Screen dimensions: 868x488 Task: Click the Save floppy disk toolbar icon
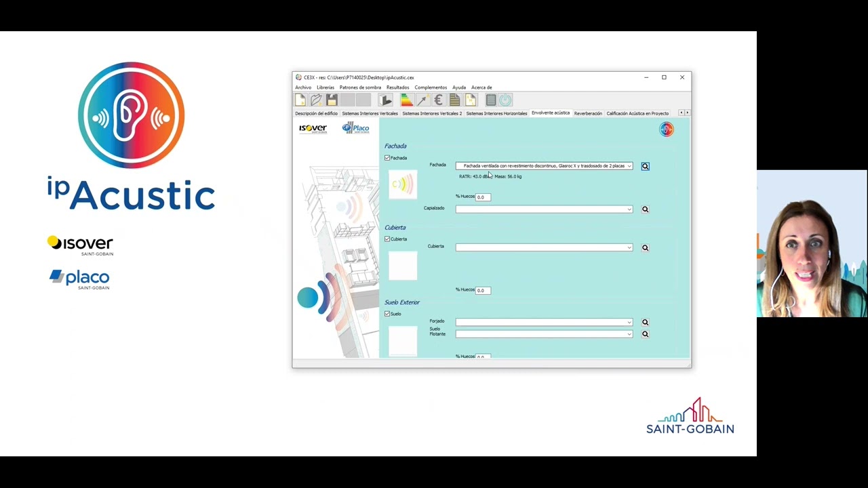[x=332, y=100]
